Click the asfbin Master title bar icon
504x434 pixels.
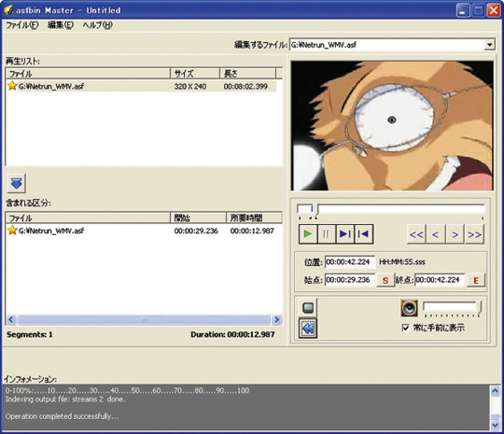click(8, 10)
